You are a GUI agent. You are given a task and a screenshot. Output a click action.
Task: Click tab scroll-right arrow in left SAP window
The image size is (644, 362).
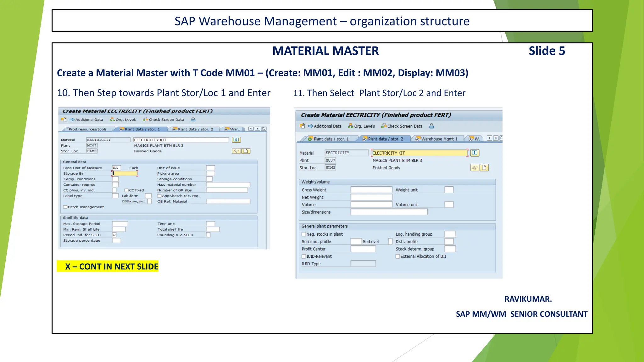click(258, 129)
